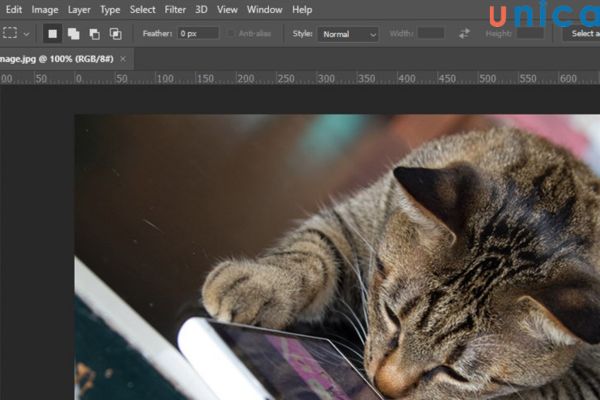Click the Width input field
600x400 pixels.
pyautogui.click(x=431, y=33)
